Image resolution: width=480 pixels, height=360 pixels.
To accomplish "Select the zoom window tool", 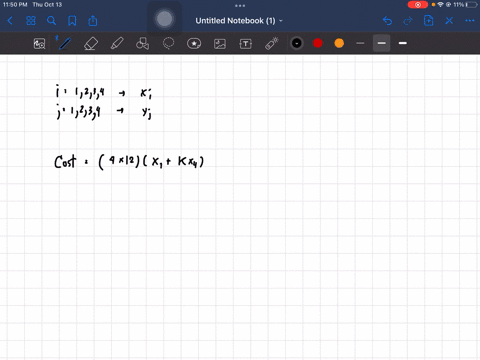I will coord(39,44).
